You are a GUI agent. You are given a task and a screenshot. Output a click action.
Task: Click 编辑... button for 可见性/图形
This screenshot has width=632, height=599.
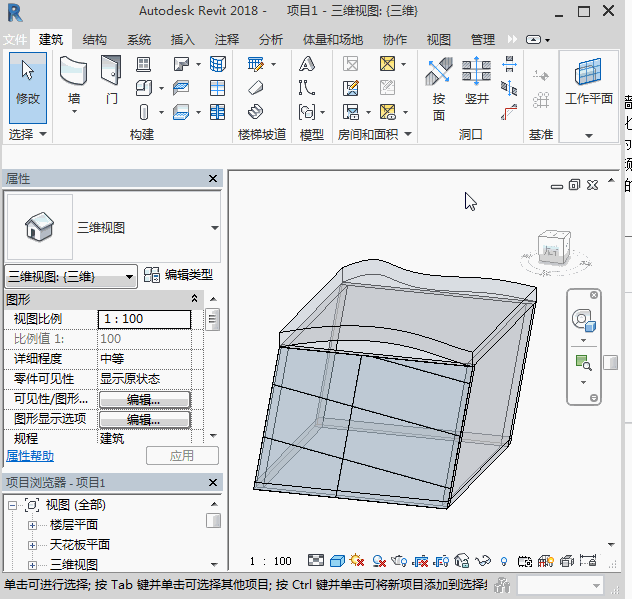pyautogui.click(x=144, y=399)
